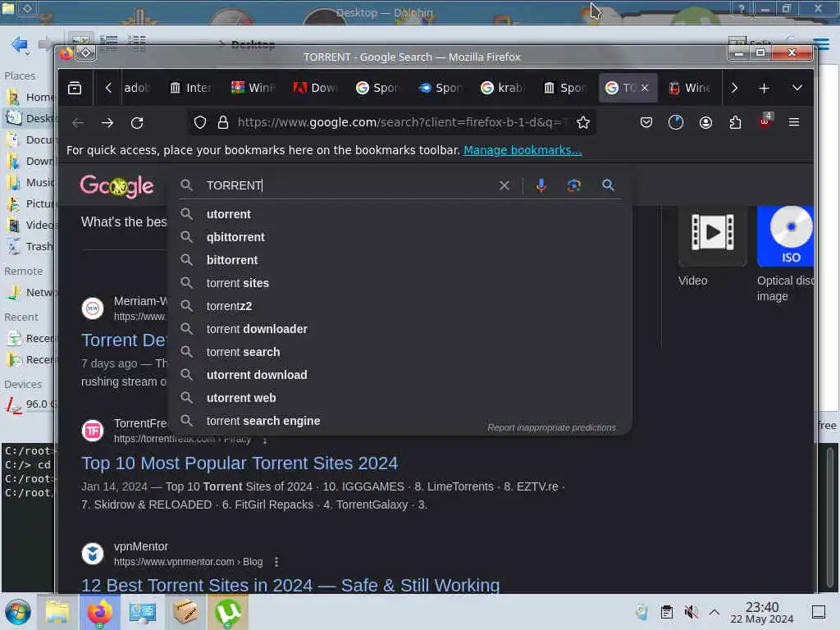
Task: Open Firefox View pinned tab button
Action: [x=75, y=88]
